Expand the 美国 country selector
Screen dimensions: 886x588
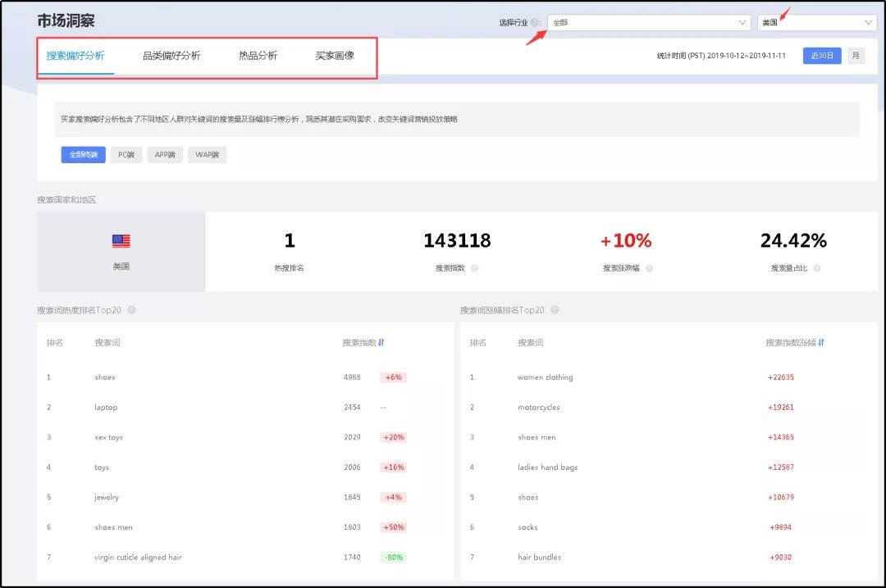coord(816,22)
